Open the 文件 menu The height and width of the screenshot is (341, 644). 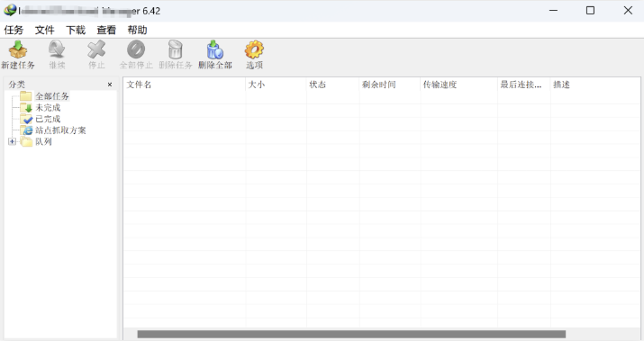point(44,30)
